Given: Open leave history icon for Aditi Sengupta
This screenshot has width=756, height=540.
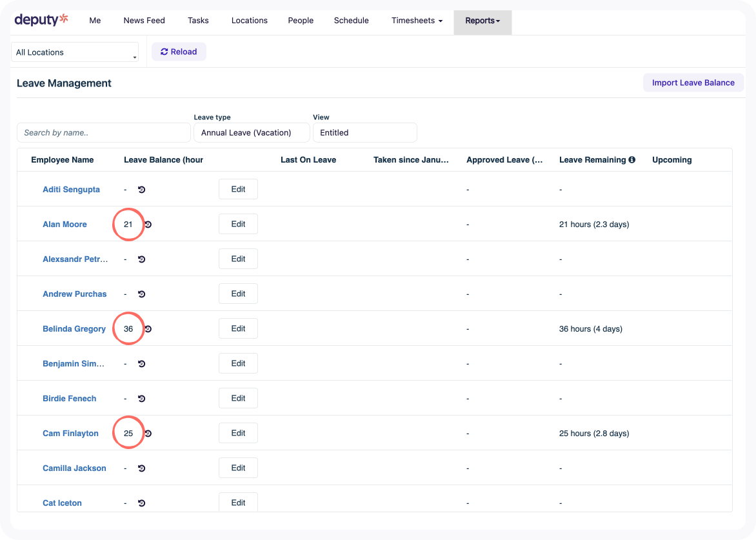Looking at the screenshot, I should coord(141,190).
